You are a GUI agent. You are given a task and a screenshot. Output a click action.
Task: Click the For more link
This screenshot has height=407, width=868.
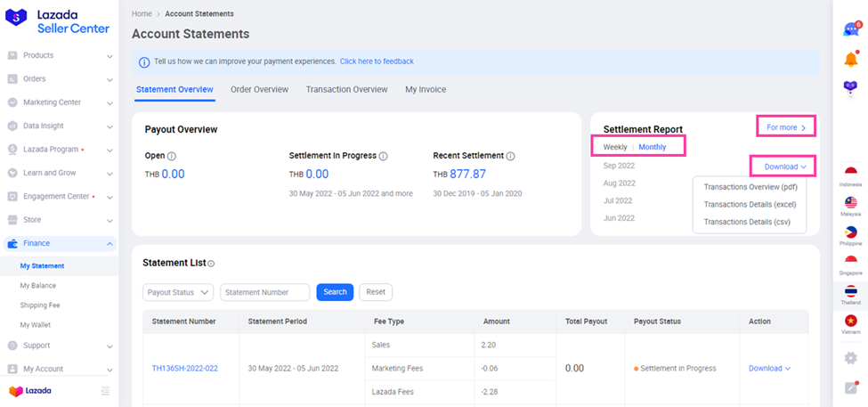click(x=786, y=128)
